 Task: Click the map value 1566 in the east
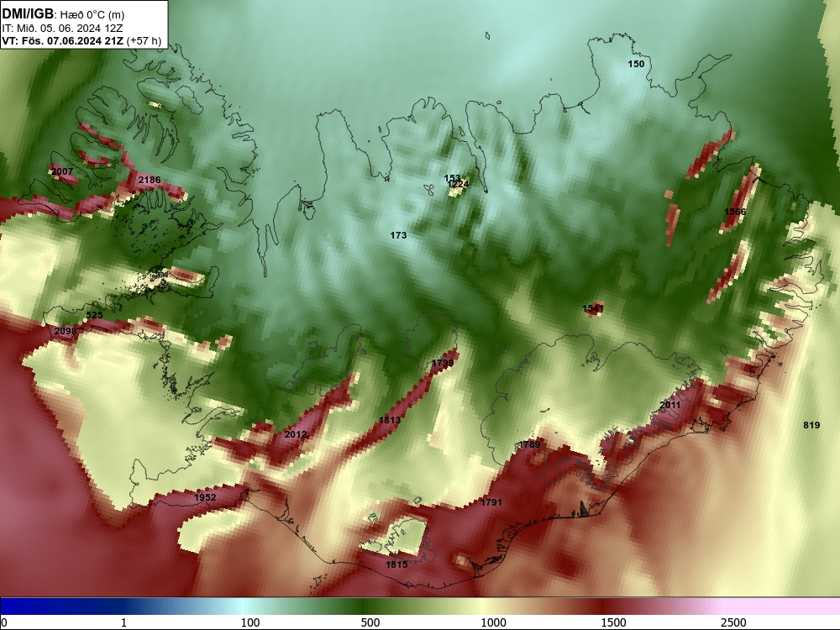(735, 212)
